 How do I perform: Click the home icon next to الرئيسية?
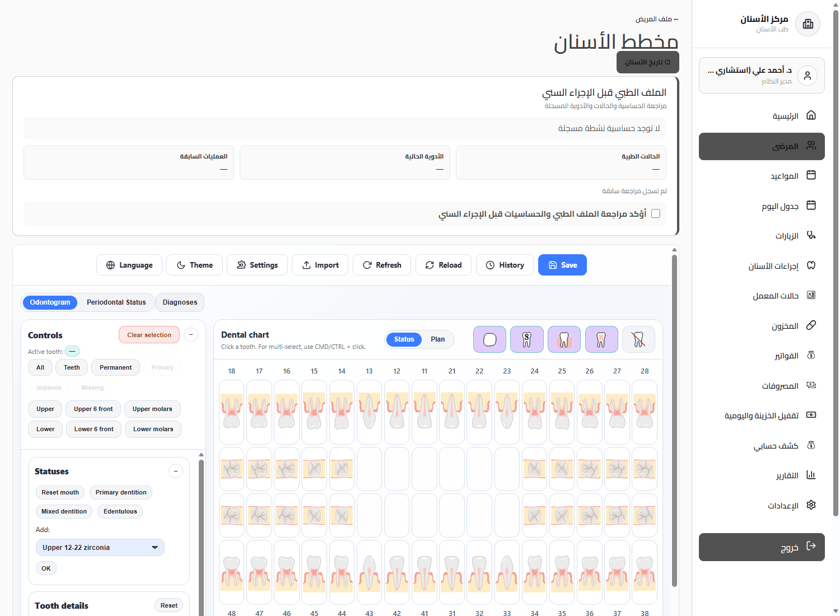pos(811,115)
